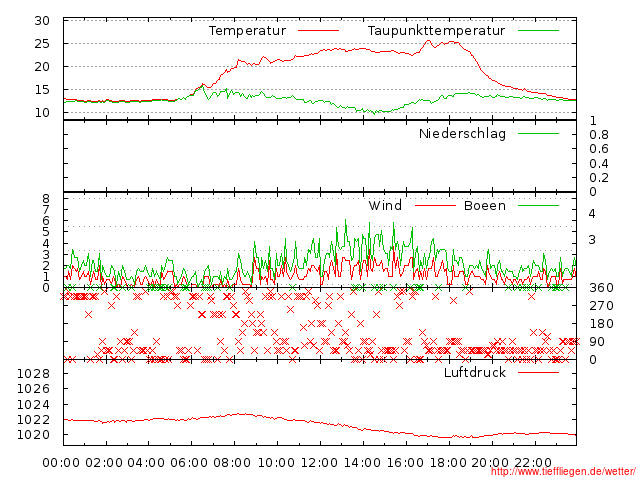Viewport: 640px width, 480px height.
Task: Click the 180 wind direction axis value
Action: [x=601, y=324]
